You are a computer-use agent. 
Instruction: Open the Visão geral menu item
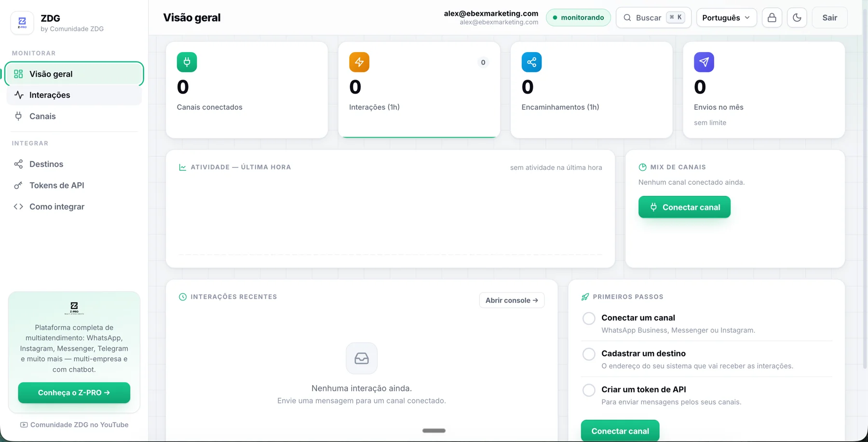[74, 74]
